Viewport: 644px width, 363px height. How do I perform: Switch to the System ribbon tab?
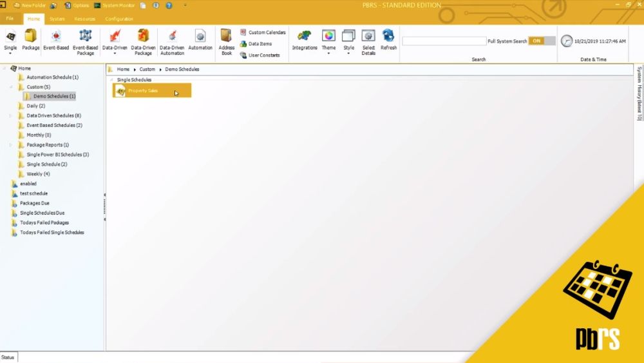point(57,19)
